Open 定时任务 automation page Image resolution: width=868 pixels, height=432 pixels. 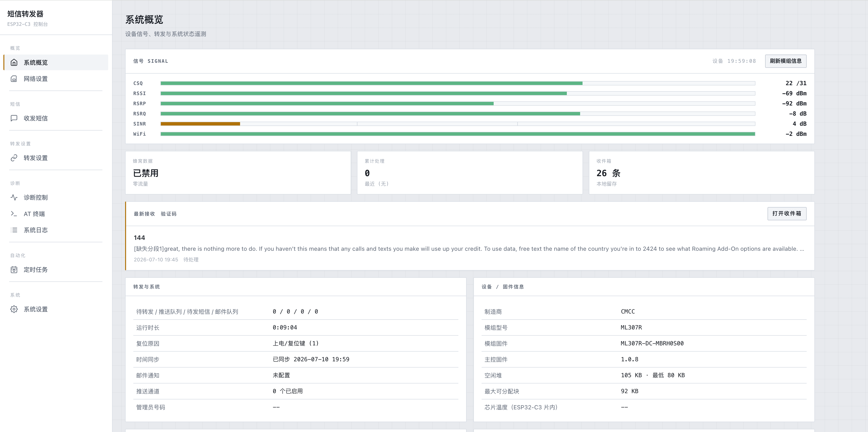pyautogui.click(x=56, y=270)
